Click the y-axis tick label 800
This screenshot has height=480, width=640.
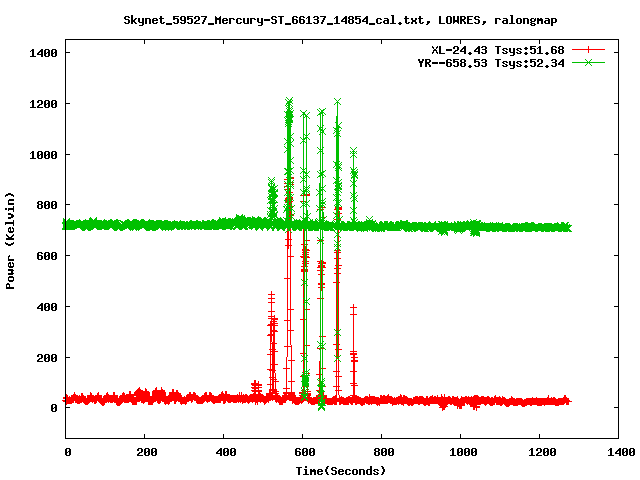47,205
